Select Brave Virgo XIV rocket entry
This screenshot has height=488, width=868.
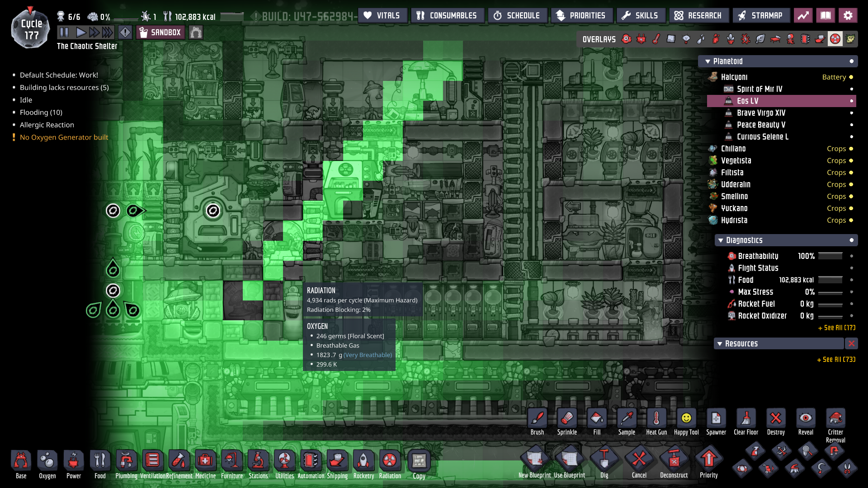(761, 113)
